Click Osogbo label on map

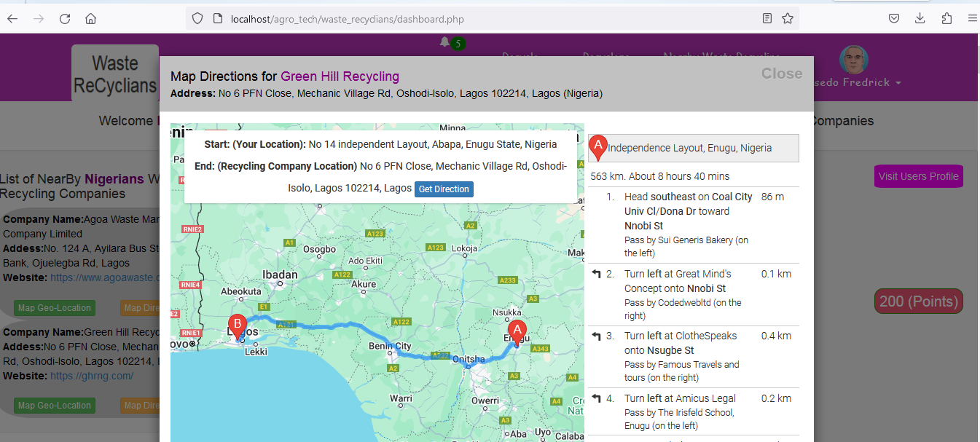pyautogui.click(x=320, y=248)
